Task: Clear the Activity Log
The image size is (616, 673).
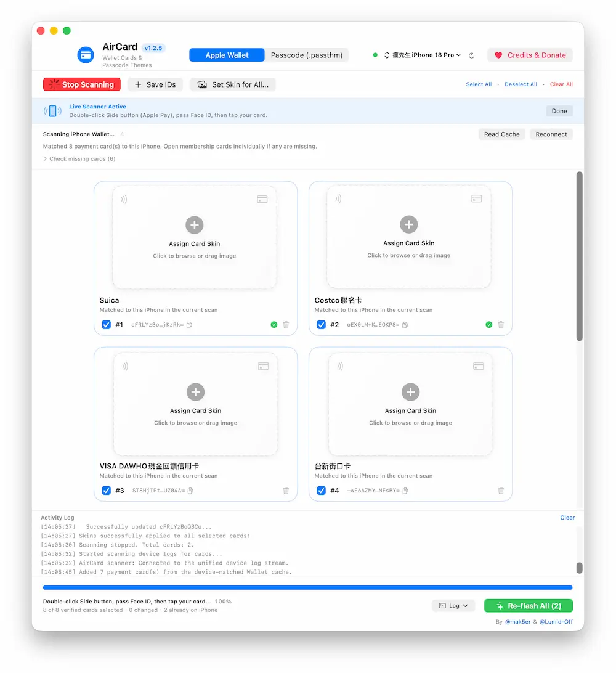Action: tap(567, 518)
